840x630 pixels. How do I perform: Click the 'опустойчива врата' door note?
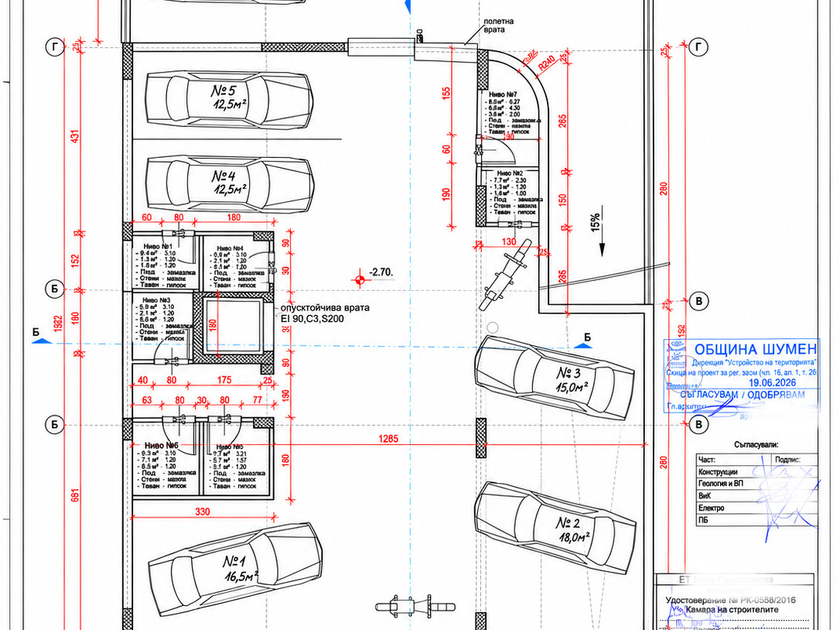(x=325, y=308)
